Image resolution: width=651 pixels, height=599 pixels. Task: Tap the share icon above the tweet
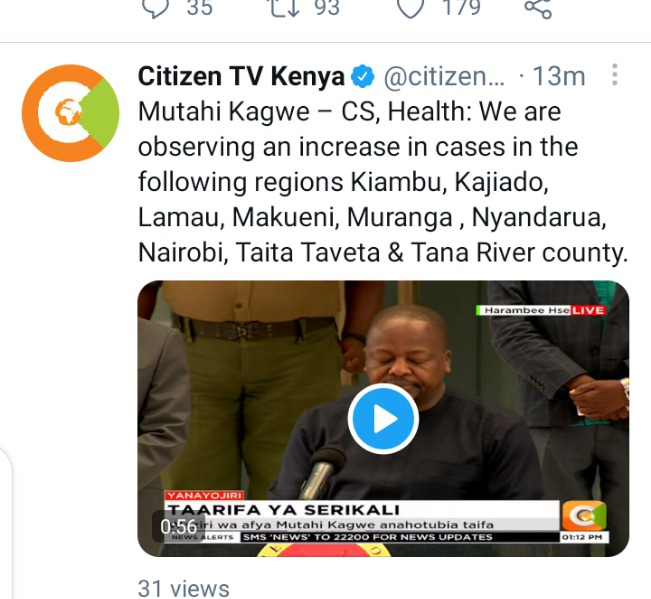(x=538, y=8)
